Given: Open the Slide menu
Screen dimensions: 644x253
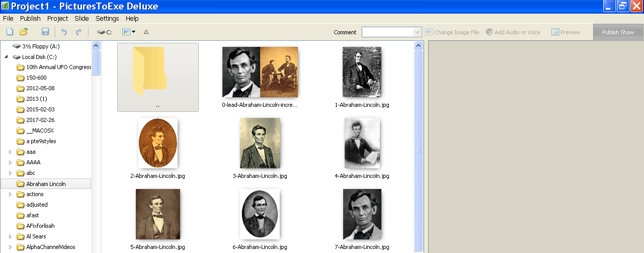Looking at the screenshot, I should [82, 18].
